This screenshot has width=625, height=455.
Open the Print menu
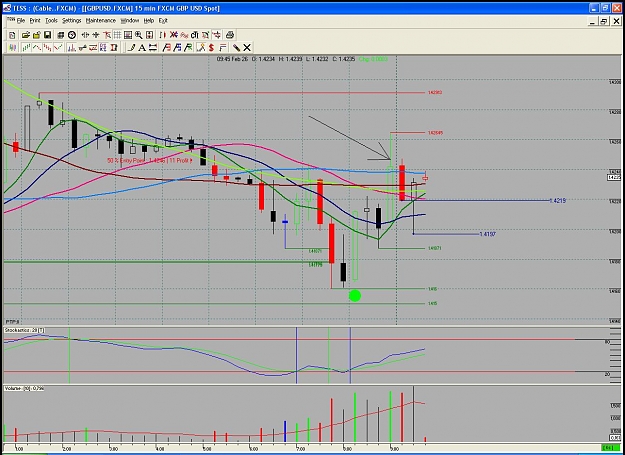pyautogui.click(x=35, y=20)
